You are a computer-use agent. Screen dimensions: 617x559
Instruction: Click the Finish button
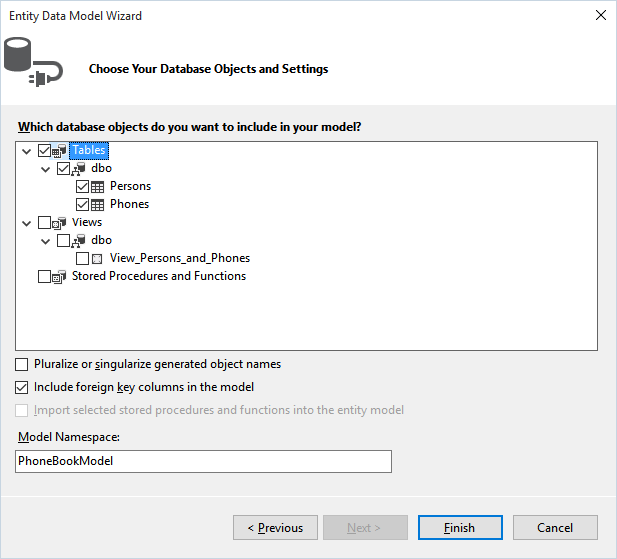click(x=460, y=528)
